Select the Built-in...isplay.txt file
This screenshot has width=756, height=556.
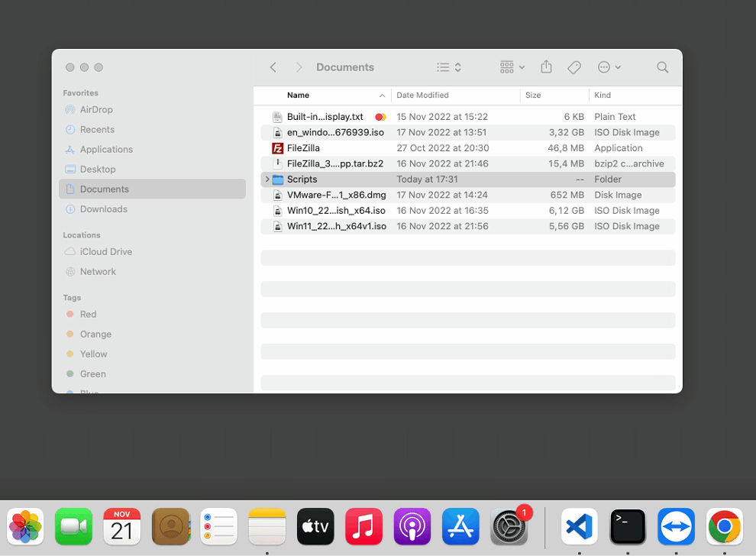[467, 117]
